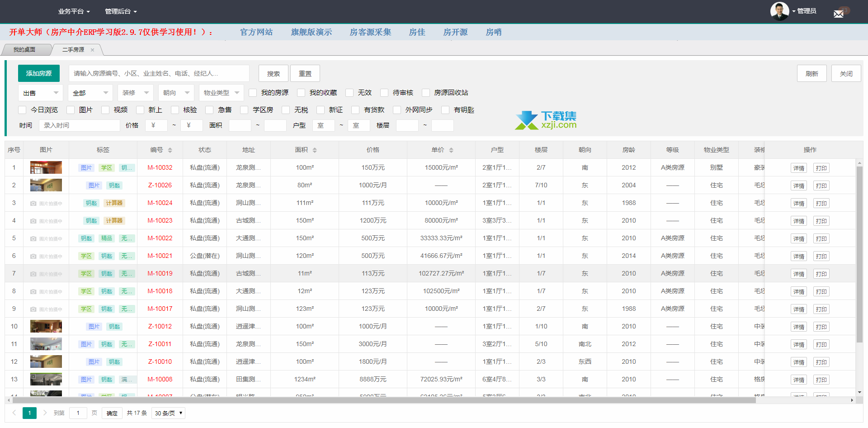Open 30 条/页 page size dropdown
This screenshot has height=428, width=868.
coord(169,413)
